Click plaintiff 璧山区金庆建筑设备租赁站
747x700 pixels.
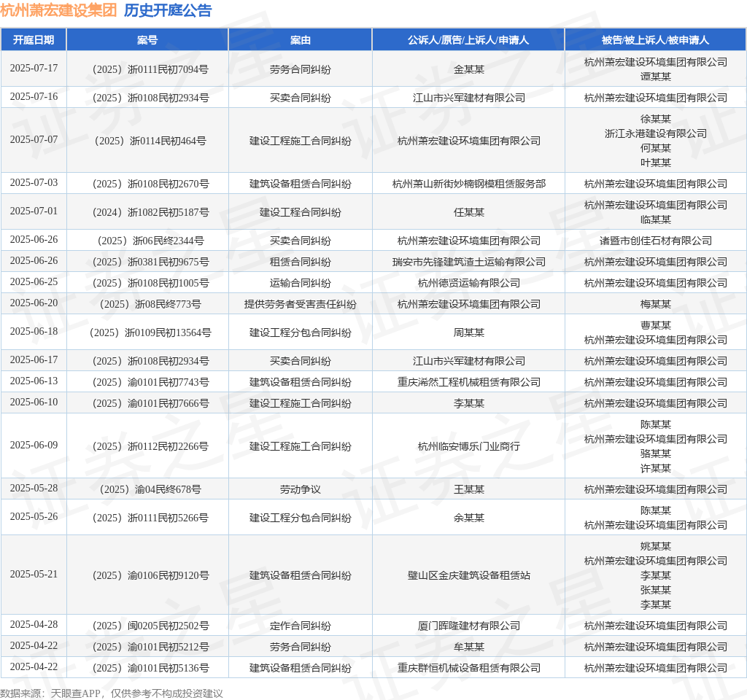tap(469, 576)
